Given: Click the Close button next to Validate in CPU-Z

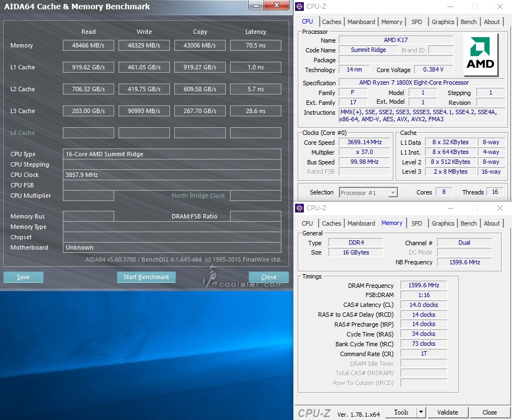Looking at the screenshot, I should 490,412.
